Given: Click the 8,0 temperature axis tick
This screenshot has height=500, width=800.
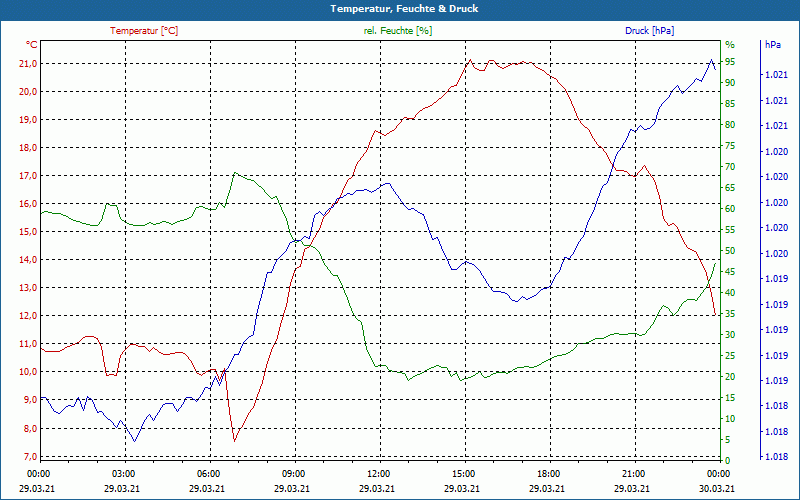Looking at the screenshot, I should coord(28,429).
